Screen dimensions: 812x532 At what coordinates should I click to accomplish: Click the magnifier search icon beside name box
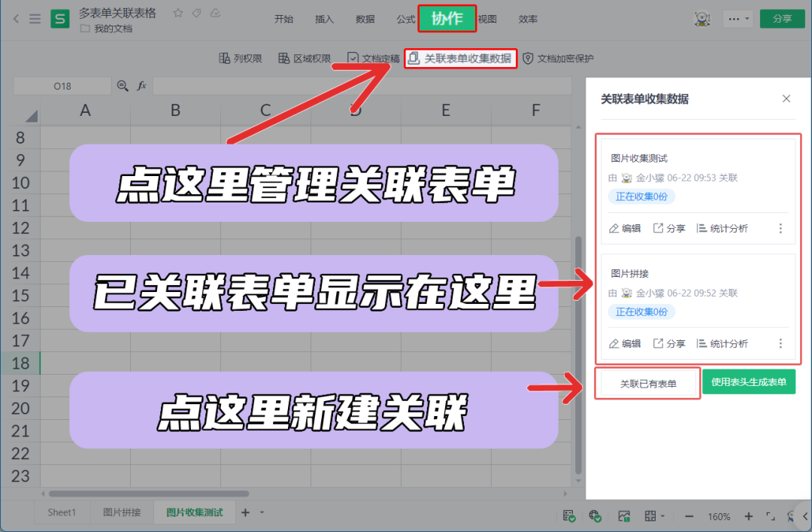point(123,86)
